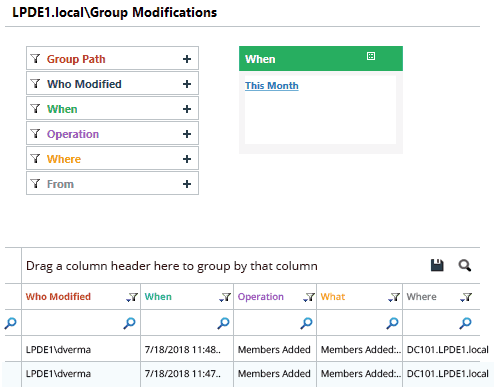Expand When filter with plus sign

(187, 109)
